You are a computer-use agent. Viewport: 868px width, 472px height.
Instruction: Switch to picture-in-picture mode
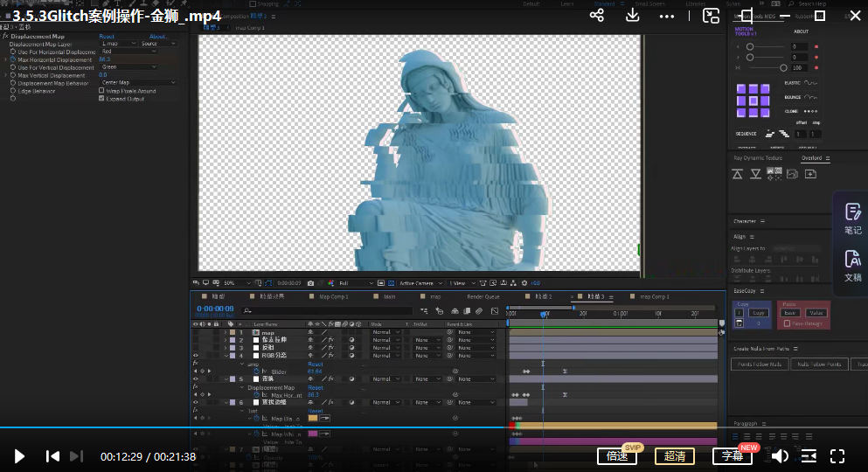[711, 16]
